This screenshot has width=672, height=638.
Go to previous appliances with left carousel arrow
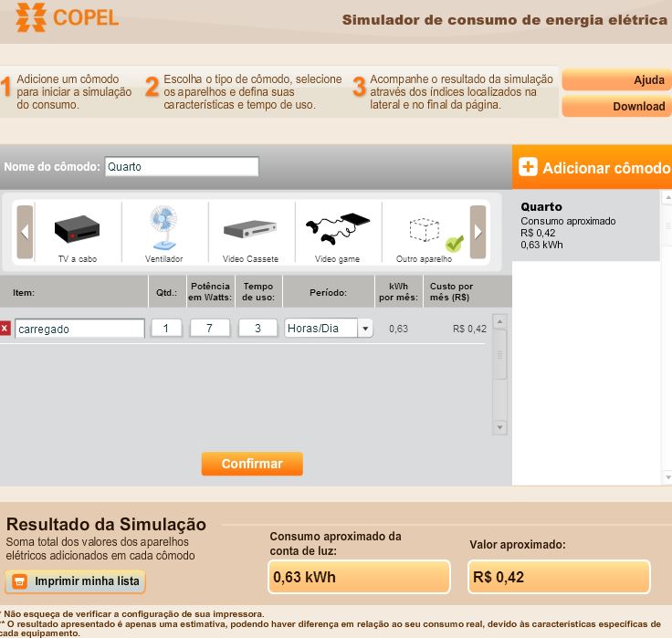(25, 232)
